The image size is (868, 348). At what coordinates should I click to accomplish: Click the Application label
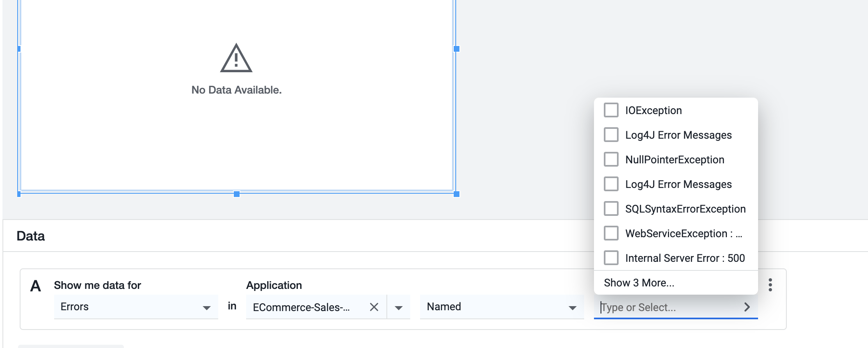[x=274, y=285]
